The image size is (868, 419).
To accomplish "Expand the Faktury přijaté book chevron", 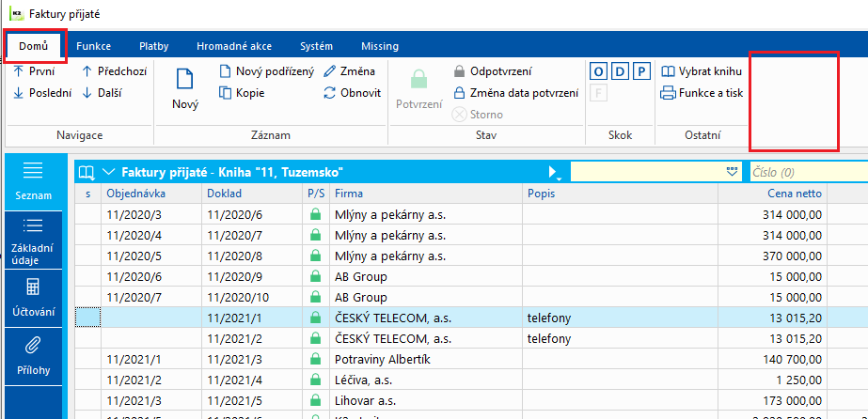I will [x=109, y=172].
